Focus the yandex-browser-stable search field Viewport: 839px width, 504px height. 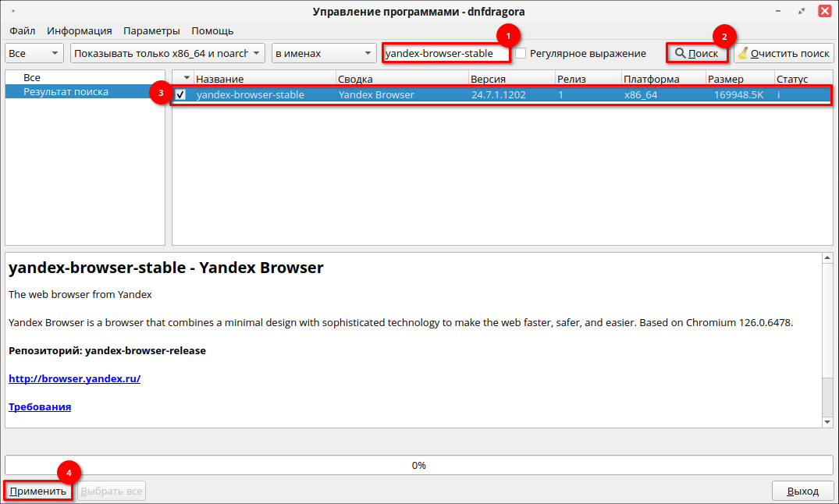[446, 53]
